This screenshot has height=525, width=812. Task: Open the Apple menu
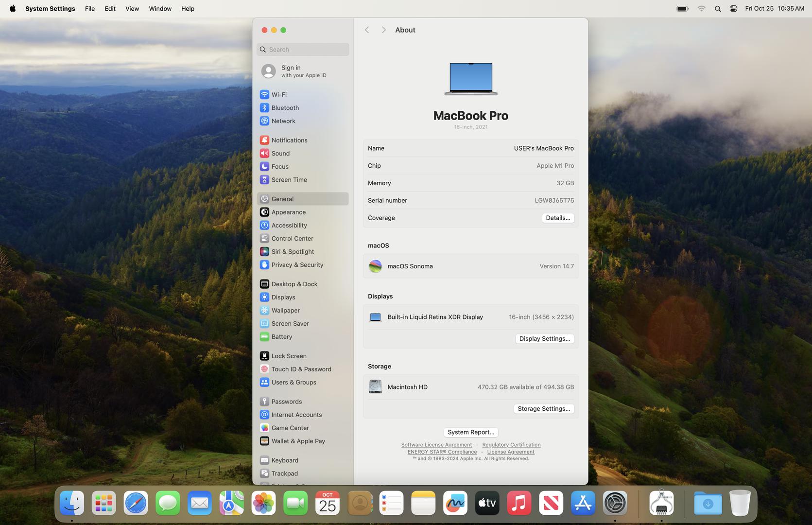(x=13, y=9)
